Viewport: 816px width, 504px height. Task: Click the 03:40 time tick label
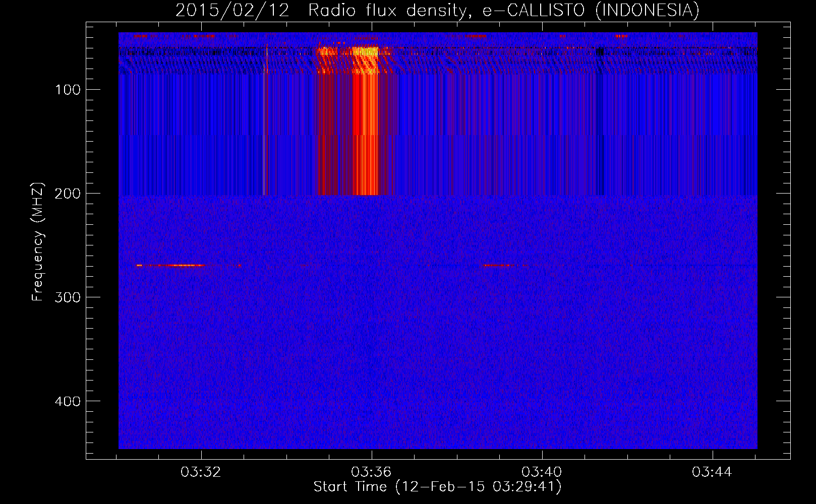coord(542,472)
